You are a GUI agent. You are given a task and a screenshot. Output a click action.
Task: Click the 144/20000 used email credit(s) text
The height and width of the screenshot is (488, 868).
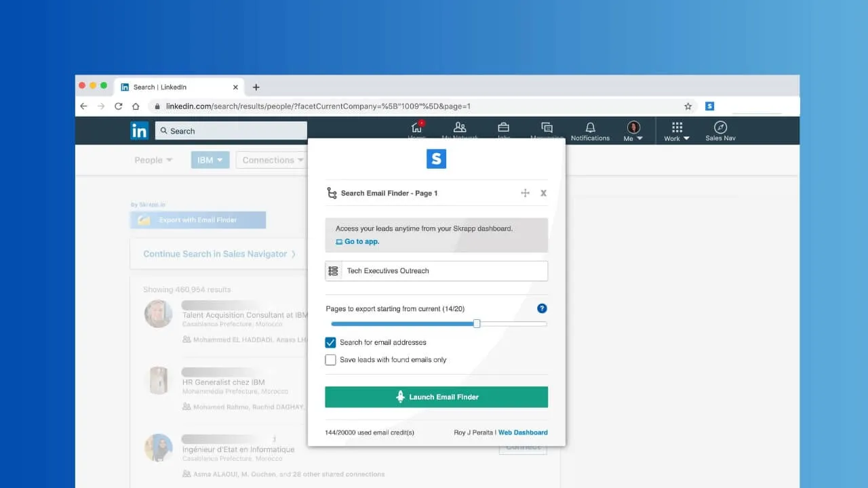(x=370, y=432)
